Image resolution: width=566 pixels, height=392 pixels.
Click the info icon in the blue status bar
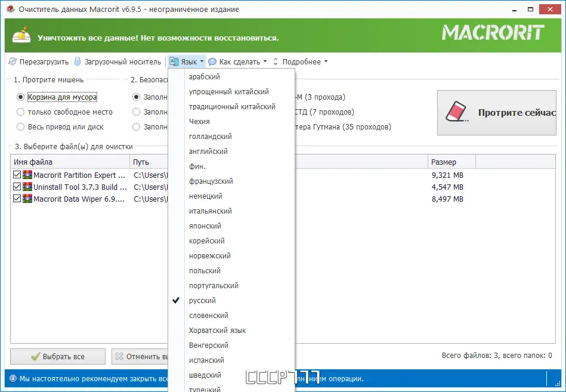click(13, 378)
